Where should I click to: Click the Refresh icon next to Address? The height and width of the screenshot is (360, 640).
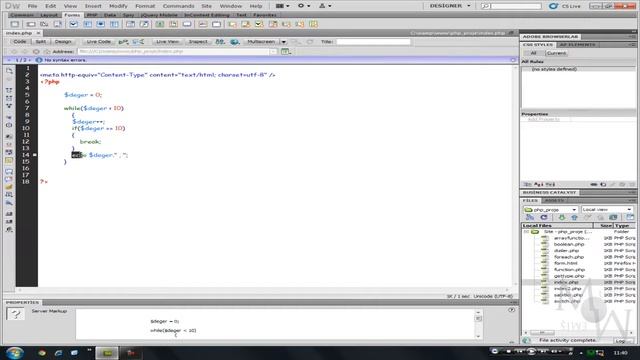click(x=36, y=51)
